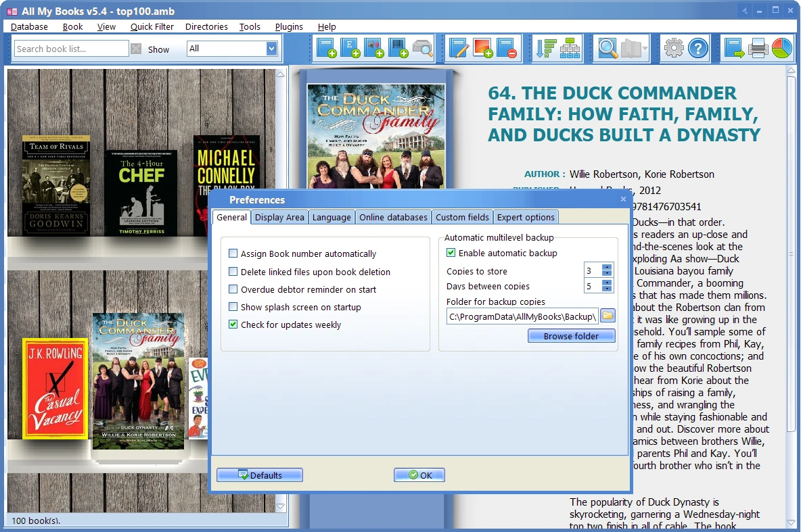The width and height of the screenshot is (801, 532).
Task: Click the Export book icon
Action: pyautogui.click(x=734, y=48)
